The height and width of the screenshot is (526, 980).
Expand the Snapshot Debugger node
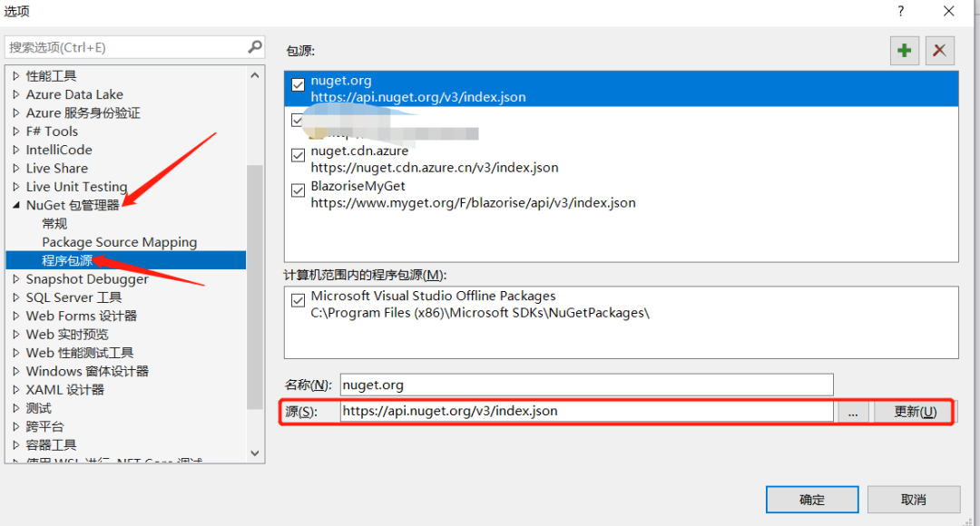pos(16,279)
